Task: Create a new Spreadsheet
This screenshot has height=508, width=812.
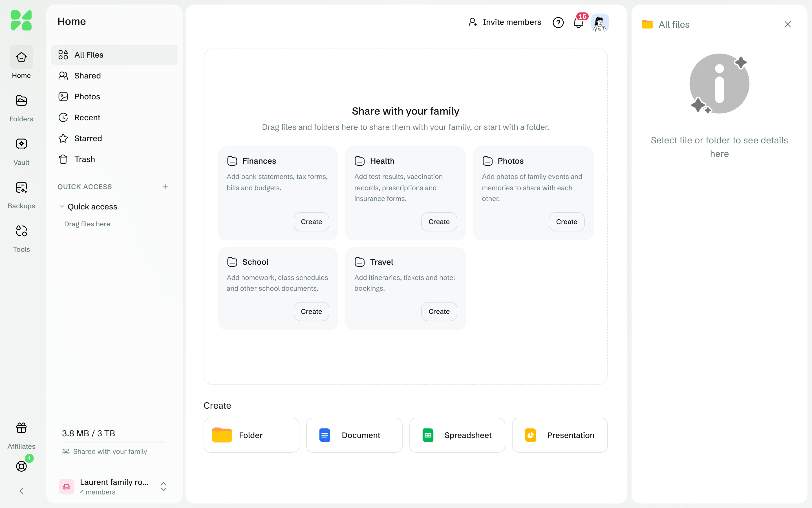Action: click(457, 435)
